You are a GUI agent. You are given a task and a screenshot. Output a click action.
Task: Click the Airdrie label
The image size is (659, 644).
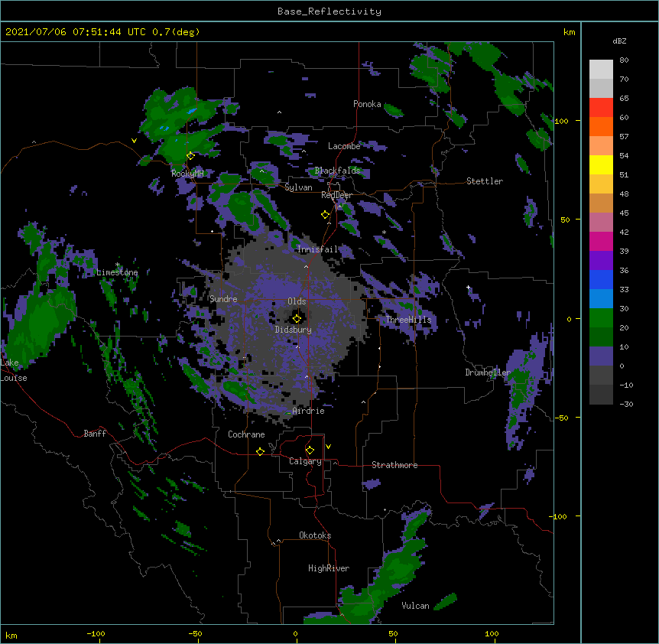point(308,411)
